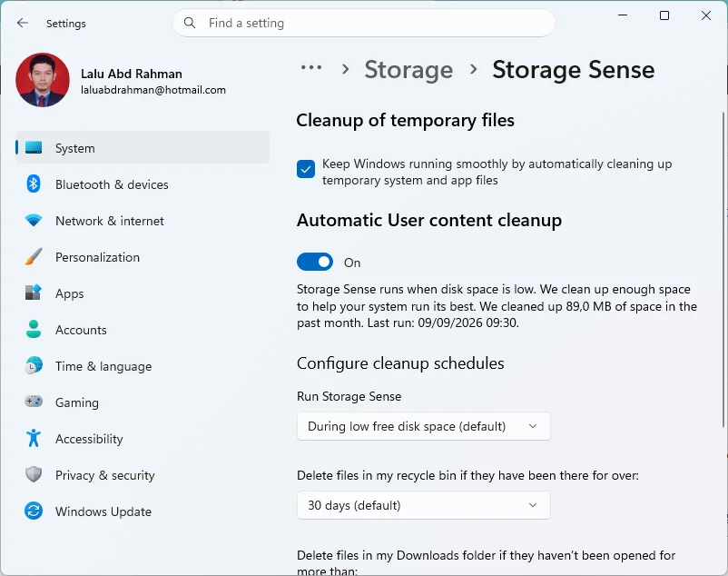Open Accessibility settings

[143, 439]
